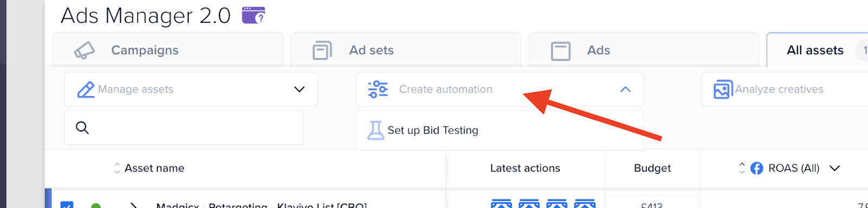Click the Analyze creatives image icon
This screenshot has height=208, width=868.
tap(723, 90)
